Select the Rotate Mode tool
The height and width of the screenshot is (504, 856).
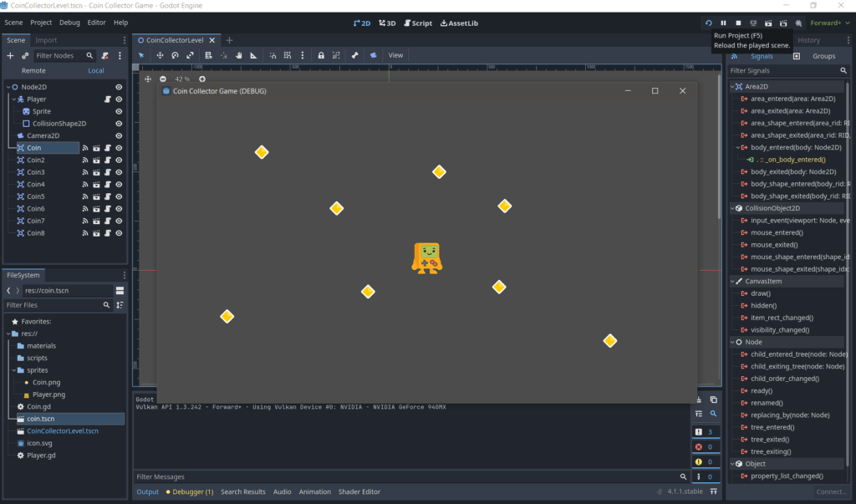(175, 55)
